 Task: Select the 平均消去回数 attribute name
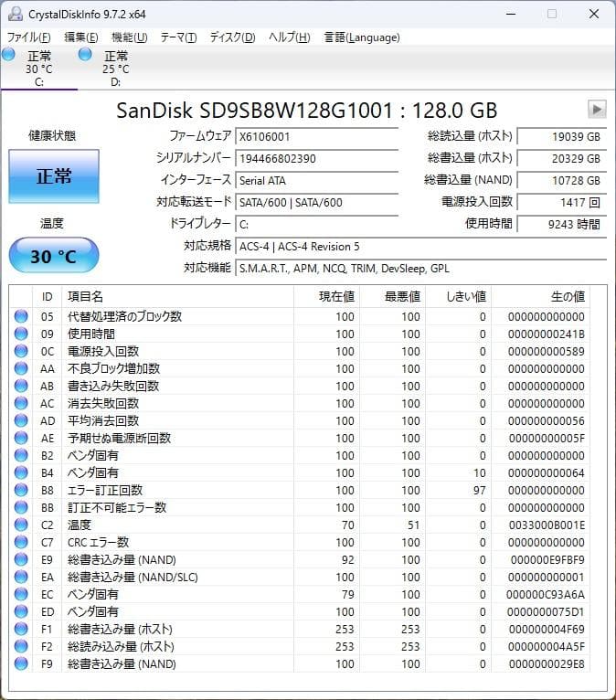pos(103,420)
